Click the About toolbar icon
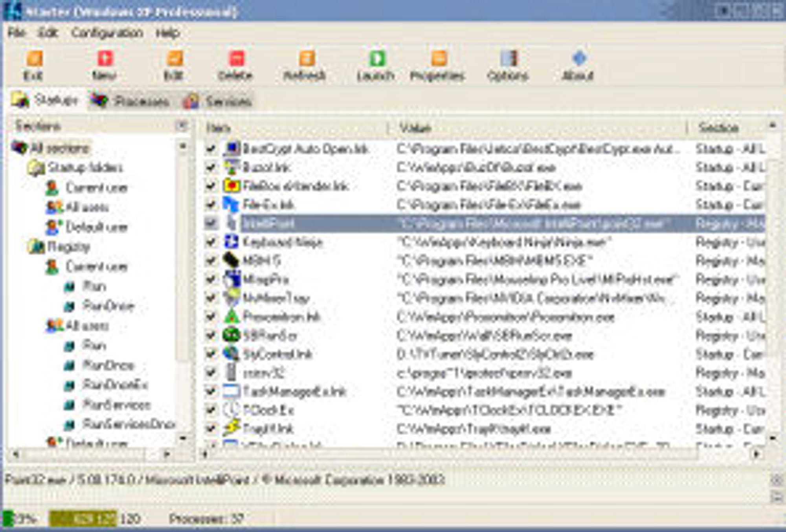The width and height of the screenshot is (786, 532). coord(579,59)
